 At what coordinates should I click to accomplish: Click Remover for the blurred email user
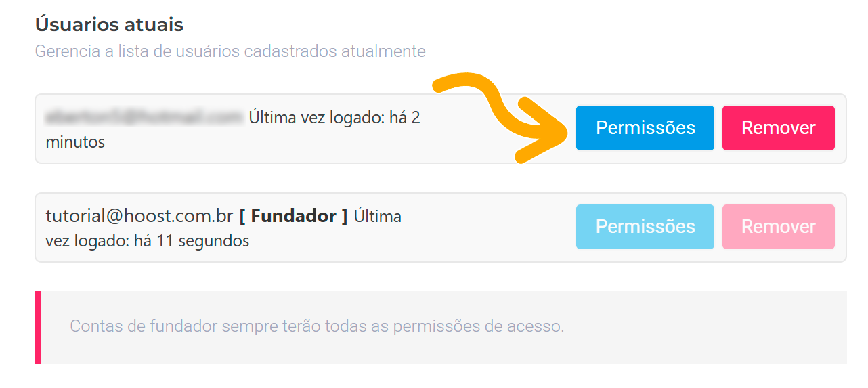point(778,128)
